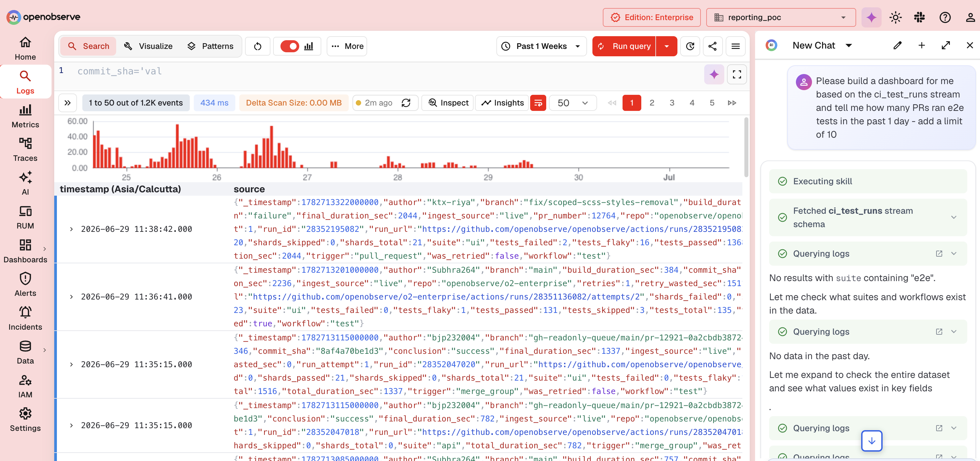Open the AI section in sidebar
980x461 pixels.
25,184
